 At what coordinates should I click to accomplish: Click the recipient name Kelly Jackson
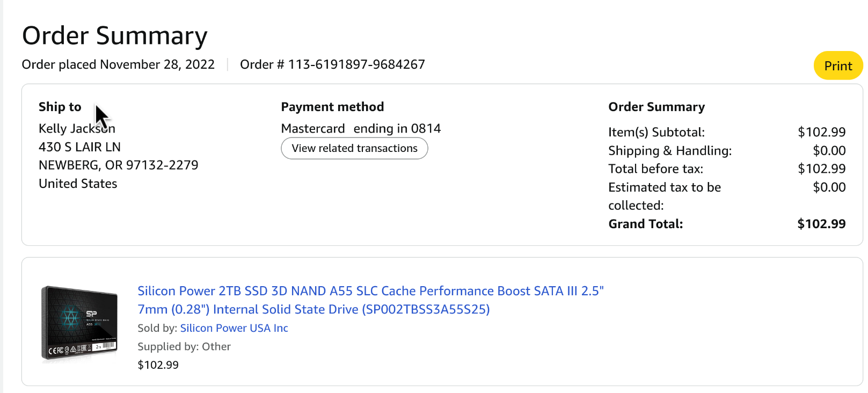(77, 129)
